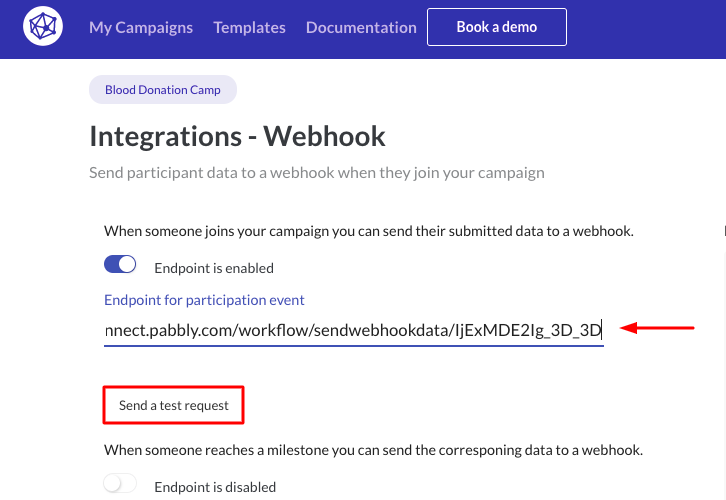Click the Integrations - Webhook heading
Image resolution: width=726 pixels, height=500 pixels.
click(237, 136)
